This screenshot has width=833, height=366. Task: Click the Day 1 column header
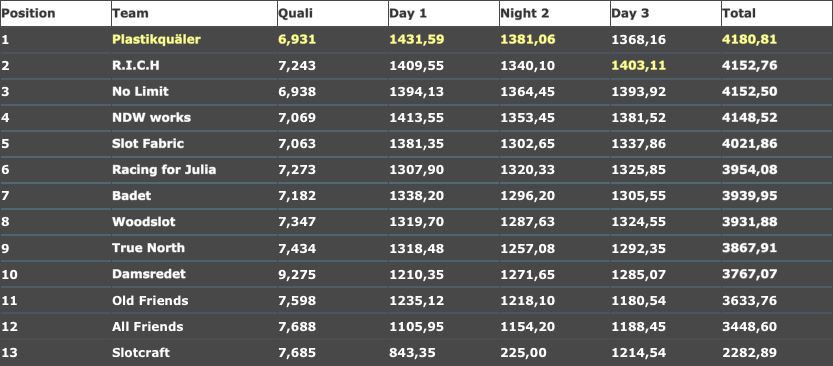[x=408, y=13]
